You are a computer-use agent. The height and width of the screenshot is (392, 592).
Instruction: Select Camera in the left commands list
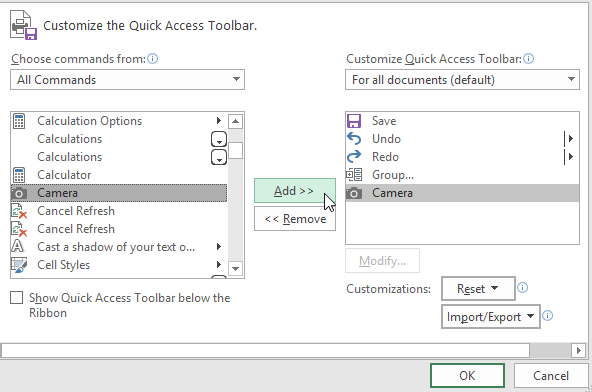(x=119, y=193)
